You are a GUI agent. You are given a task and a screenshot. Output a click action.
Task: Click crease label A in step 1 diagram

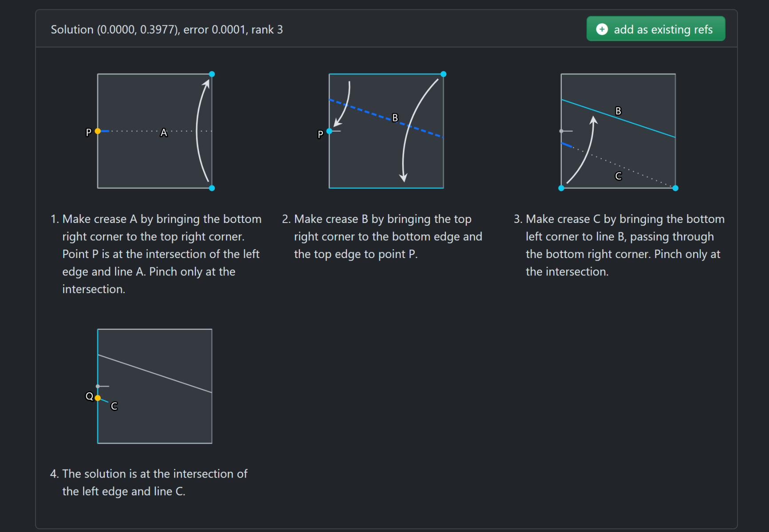164,133
